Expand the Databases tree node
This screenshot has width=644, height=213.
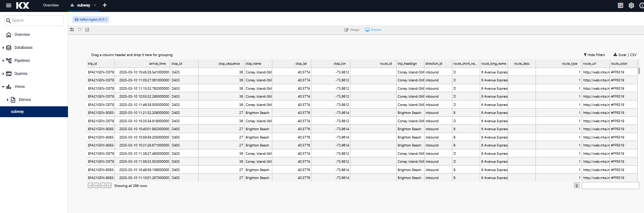coord(3,48)
